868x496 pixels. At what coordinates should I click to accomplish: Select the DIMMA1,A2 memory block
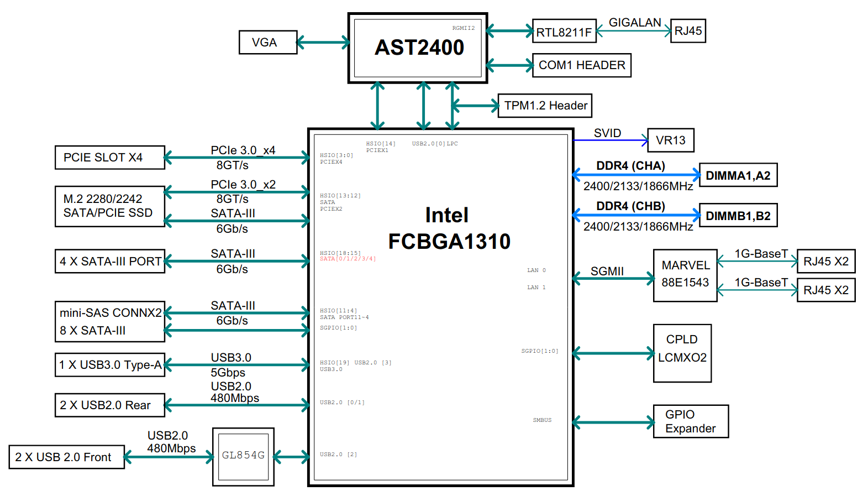(x=738, y=175)
